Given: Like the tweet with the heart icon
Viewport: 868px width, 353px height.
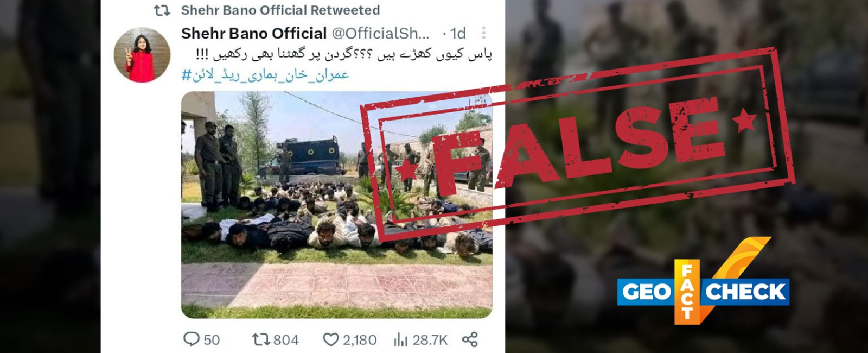Looking at the screenshot, I should pos(330,339).
